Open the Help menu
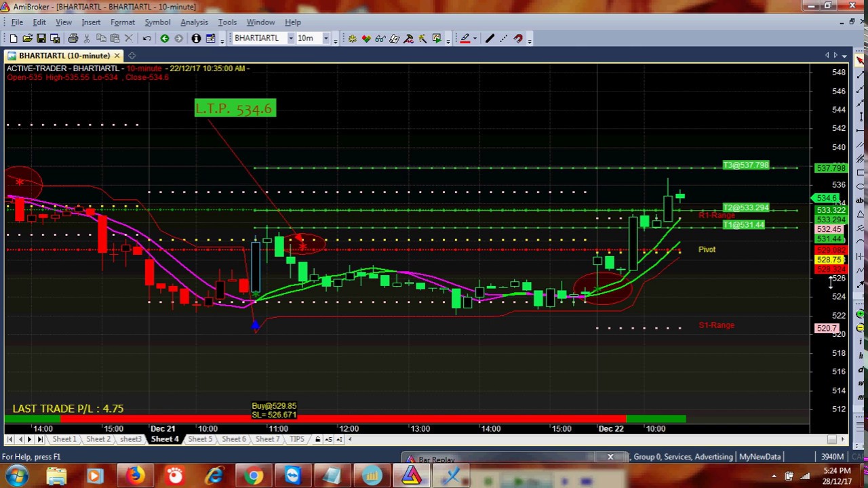Screen dimensions: 868x488 293,22
